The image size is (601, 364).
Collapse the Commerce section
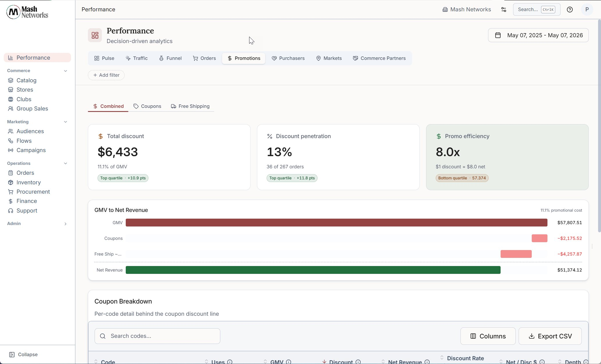[65, 71]
